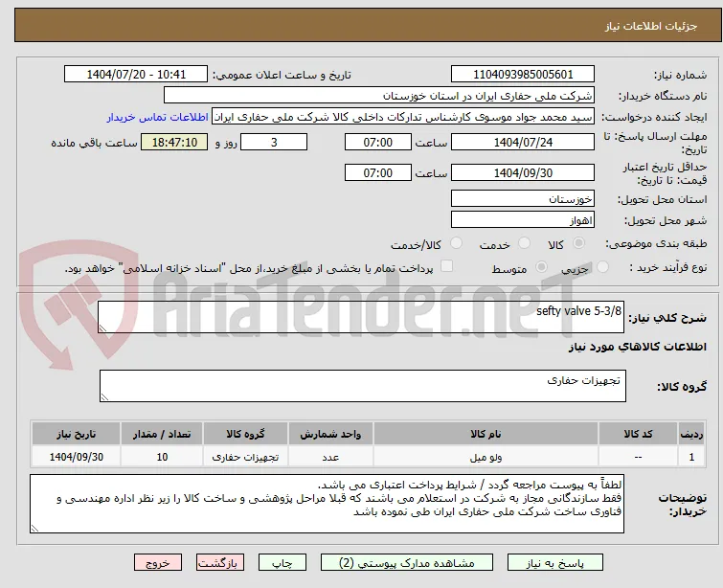Click the remaining days field showing 3
This screenshot has height=588, width=723.
(274, 142)
